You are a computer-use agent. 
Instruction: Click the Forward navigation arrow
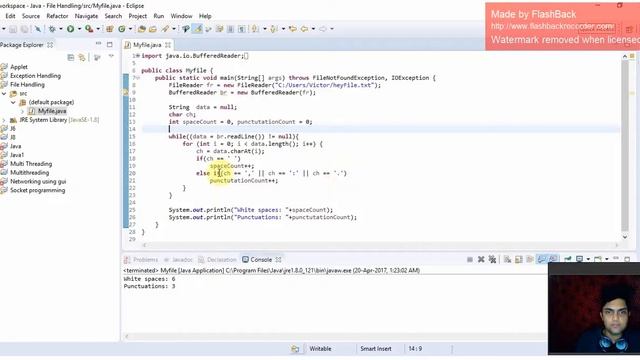[322, 29]
